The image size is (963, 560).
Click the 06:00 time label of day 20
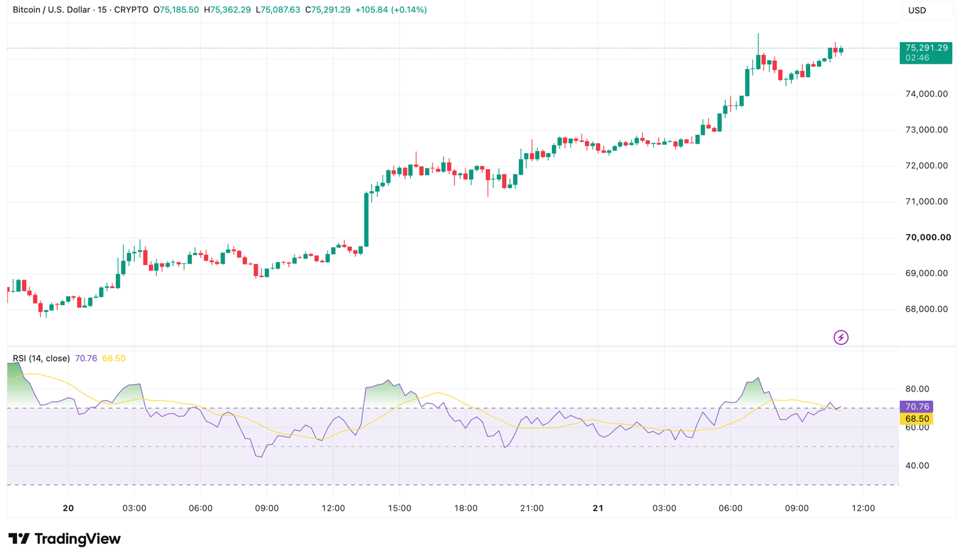click(x=200, y=508)
